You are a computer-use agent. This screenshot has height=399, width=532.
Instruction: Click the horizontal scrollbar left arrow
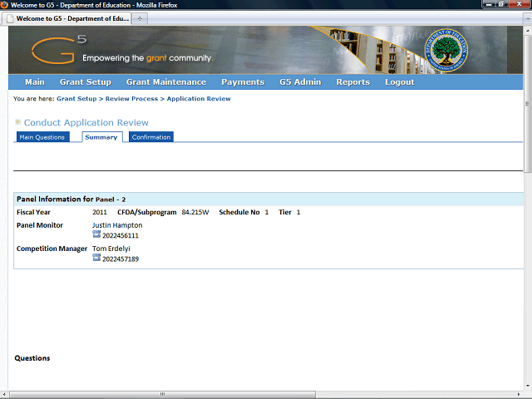click(x=4, y=394)
